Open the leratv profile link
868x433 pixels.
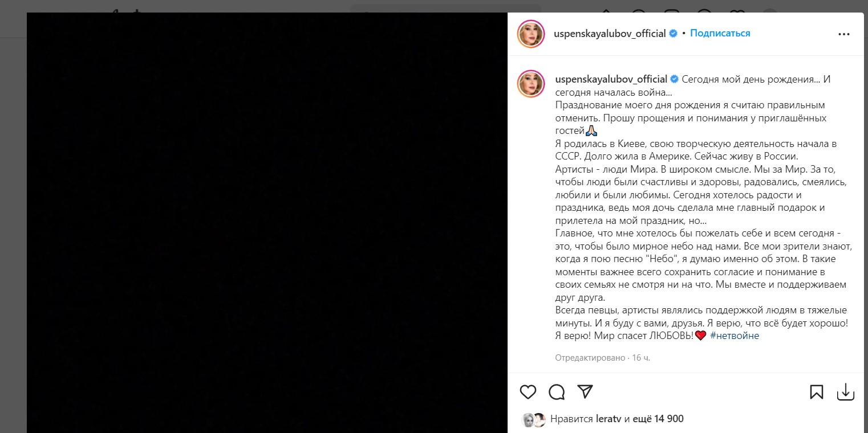(609, 419)
